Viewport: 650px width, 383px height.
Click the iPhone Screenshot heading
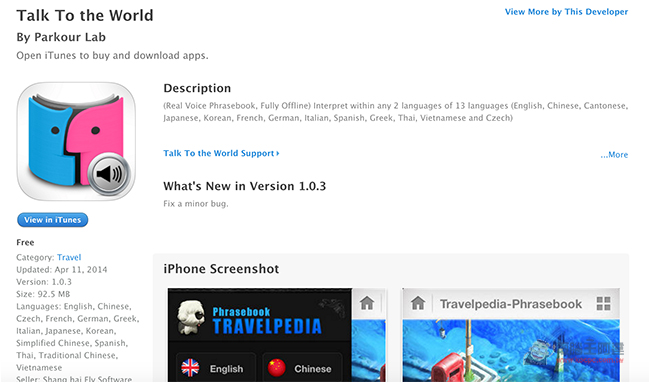tap(221, 269)
